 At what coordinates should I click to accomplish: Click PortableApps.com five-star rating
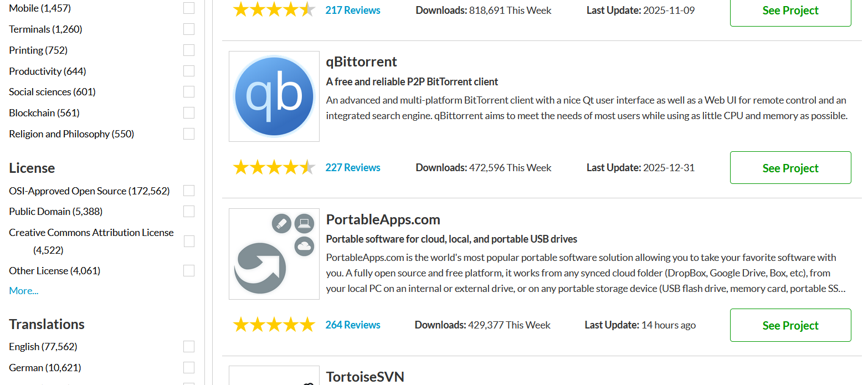[274, 325]
